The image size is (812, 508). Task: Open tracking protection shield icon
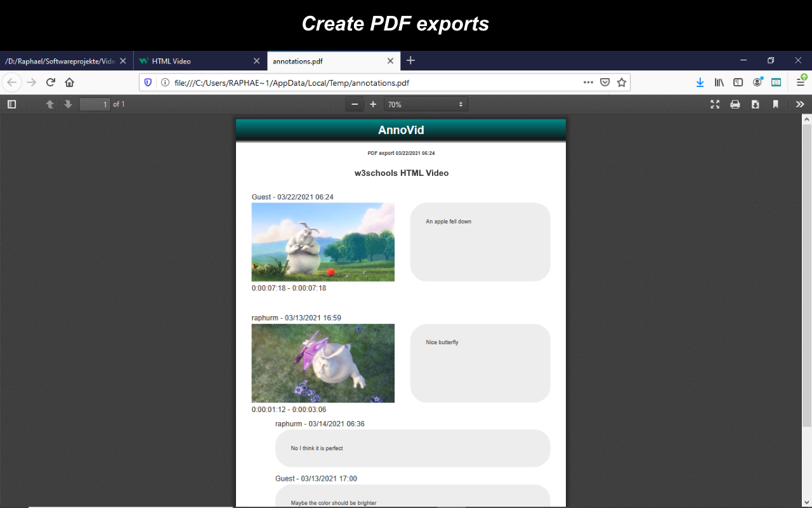pos(148,83)
